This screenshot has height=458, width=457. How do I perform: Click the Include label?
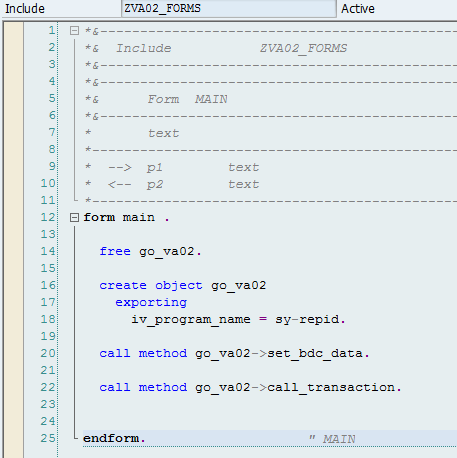(x=25, y=9)
